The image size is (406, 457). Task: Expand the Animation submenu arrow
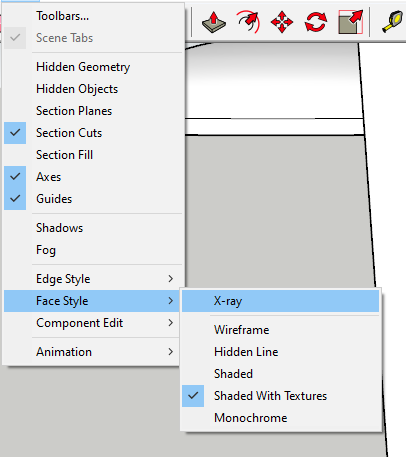171,352
